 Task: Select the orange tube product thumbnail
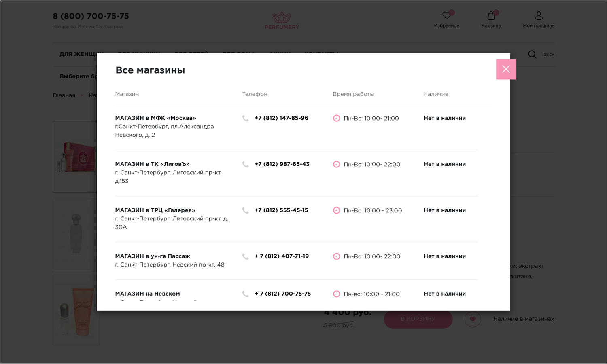click(76, 311)
